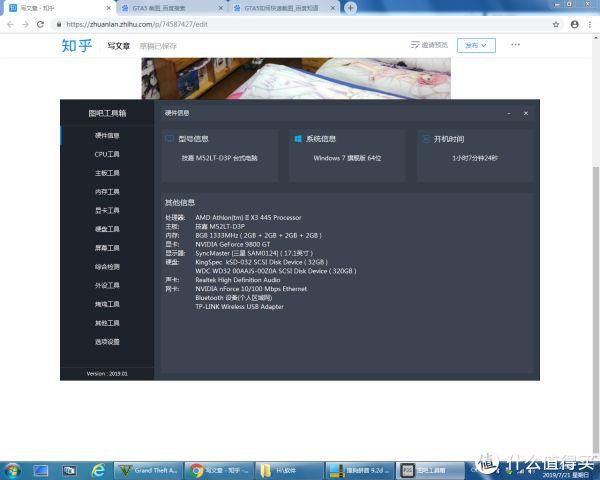Open the Chrome three-dot menu

click(x=590, y=24)
